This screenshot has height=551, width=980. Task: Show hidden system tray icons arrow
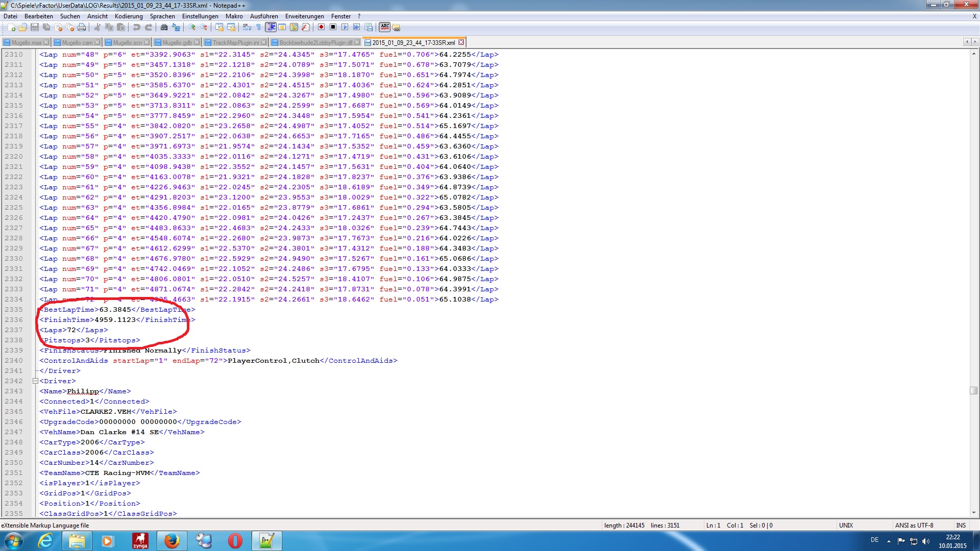click(x=889, y=541)
